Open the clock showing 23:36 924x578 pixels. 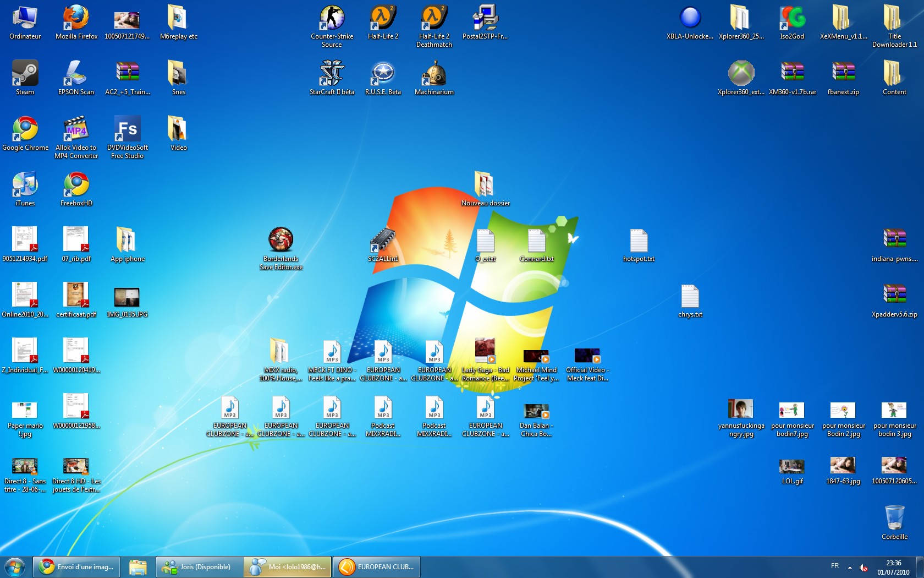click(x=893, y=568)
